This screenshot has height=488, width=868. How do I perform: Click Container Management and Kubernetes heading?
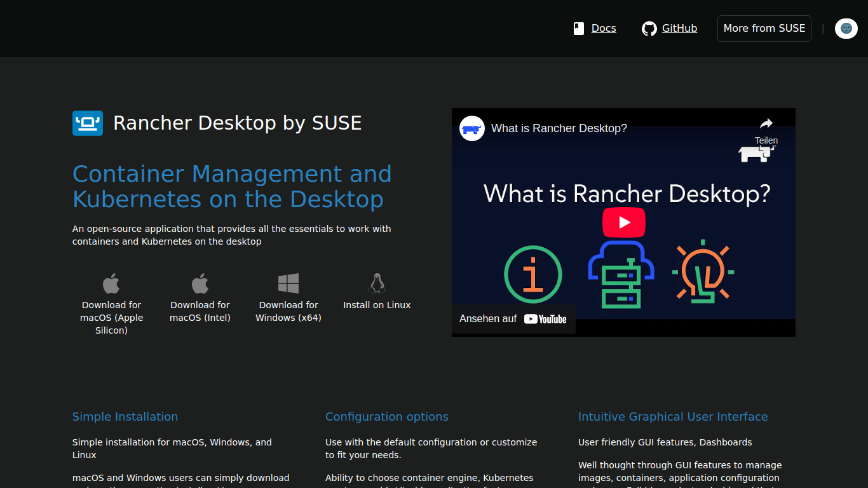[x=232, y=186]
